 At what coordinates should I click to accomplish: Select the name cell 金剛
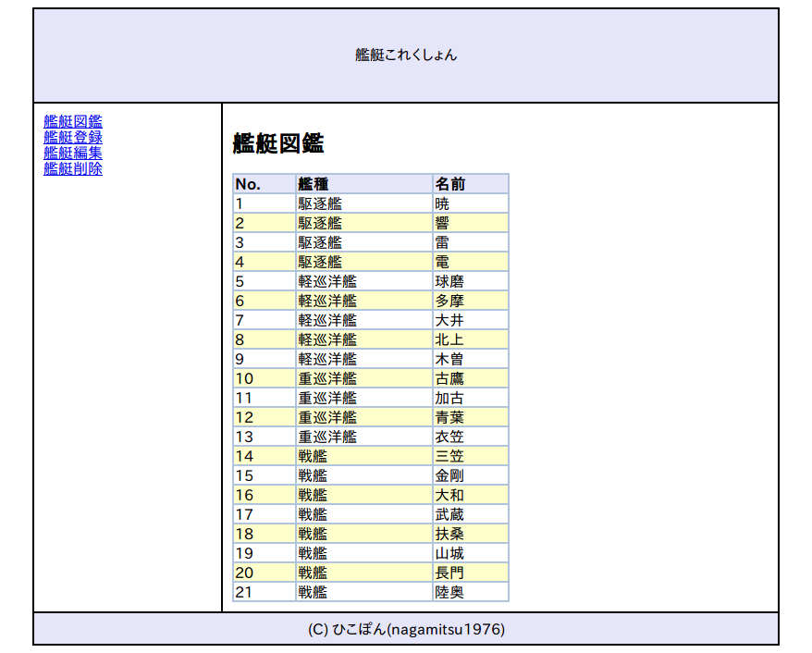pos(470,475)
